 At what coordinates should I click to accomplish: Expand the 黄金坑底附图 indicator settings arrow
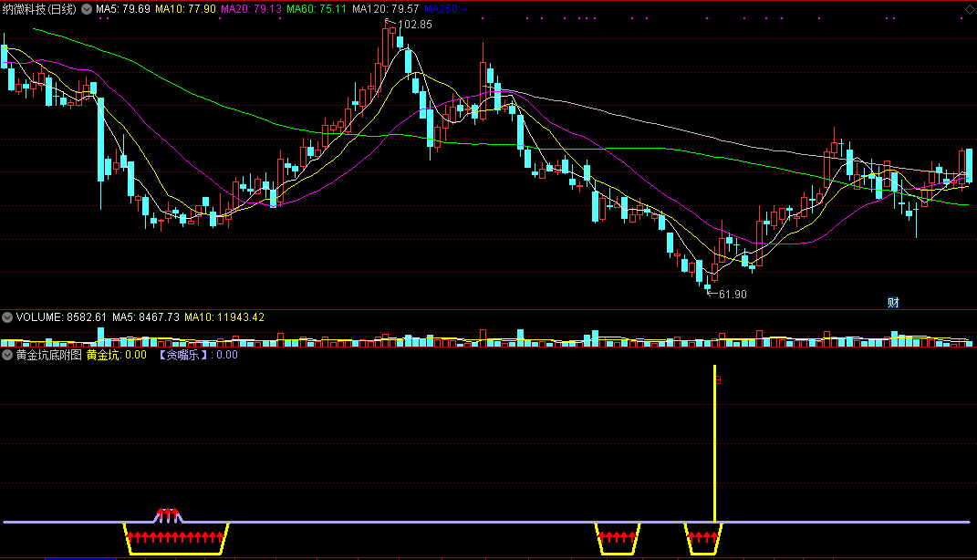click(x=7, y=355)
